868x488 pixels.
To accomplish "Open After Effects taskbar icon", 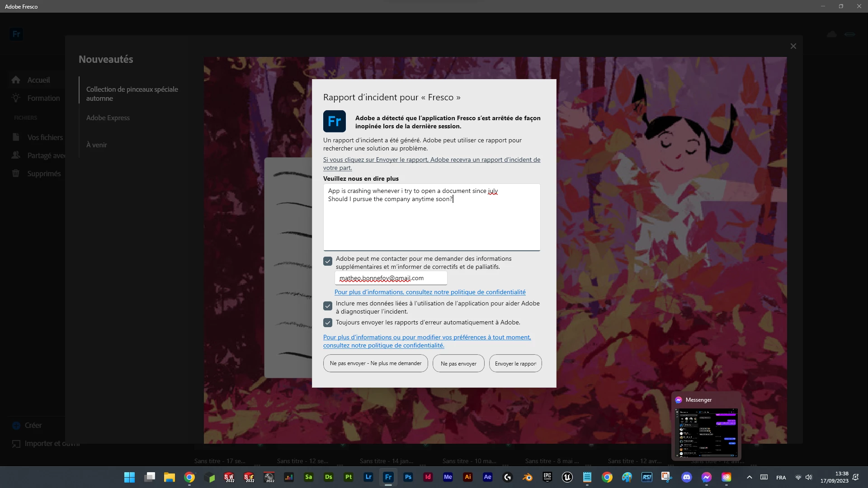I will click(x=487, y=477).
